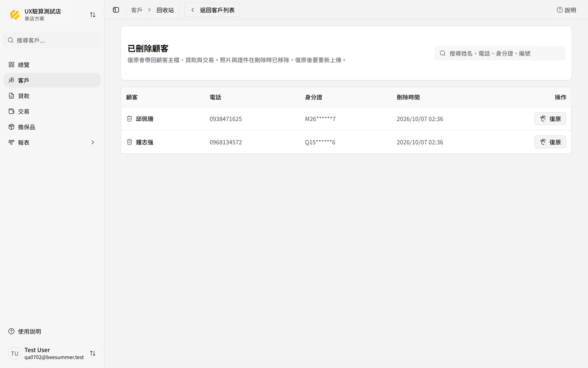This screenshot has height=368, width=588.
Task: Click the 回收站 breadcrumb
Action: [165, 10]
